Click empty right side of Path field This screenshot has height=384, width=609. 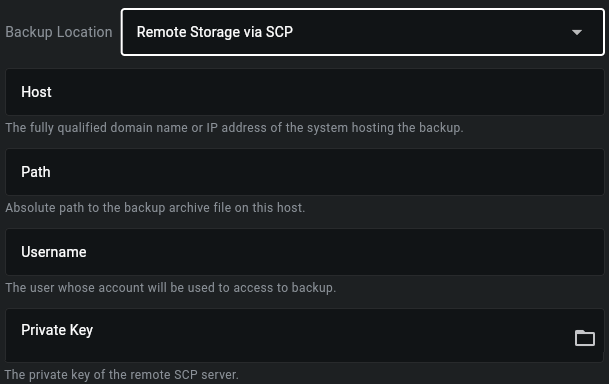click(466, 172)
